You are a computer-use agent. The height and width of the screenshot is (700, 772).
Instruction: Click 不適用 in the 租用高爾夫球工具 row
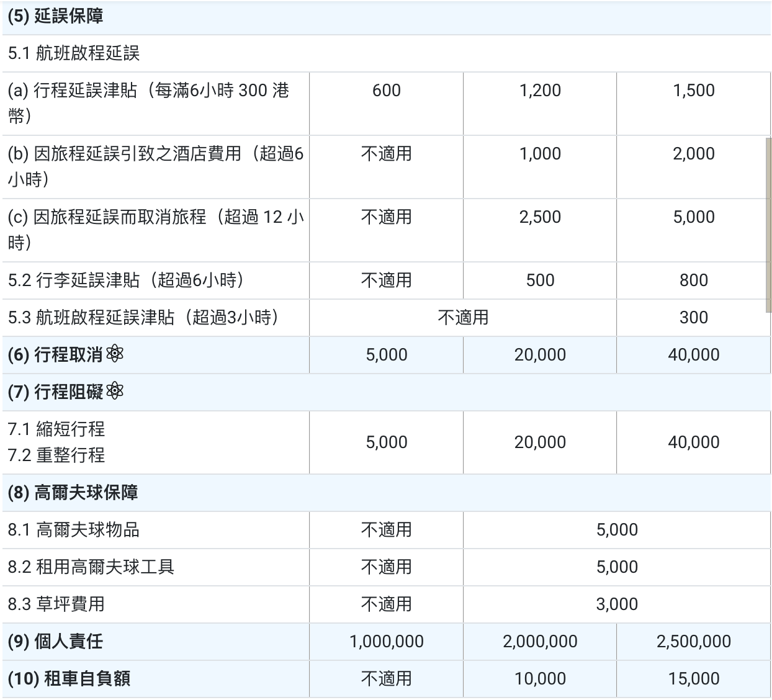(387, 567)
